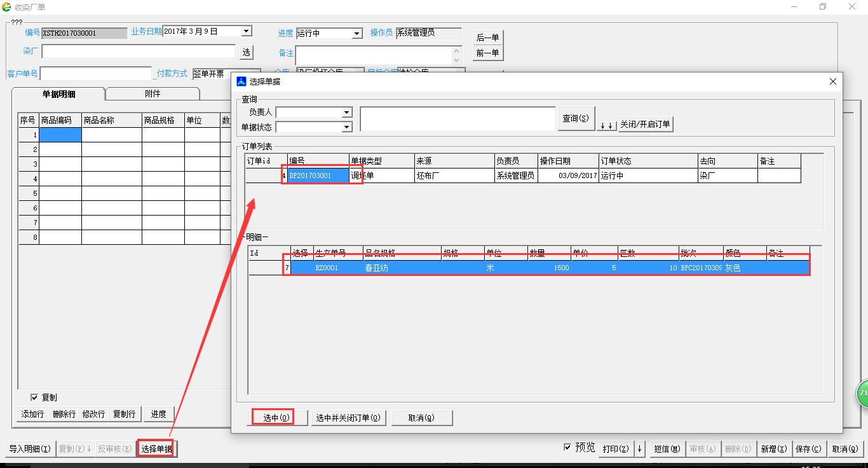This screenshot has width=868, height=468.
Task: Click the 收染厂单 app icon in title bar
Action: pyautogui.click(x=7, y=7)
